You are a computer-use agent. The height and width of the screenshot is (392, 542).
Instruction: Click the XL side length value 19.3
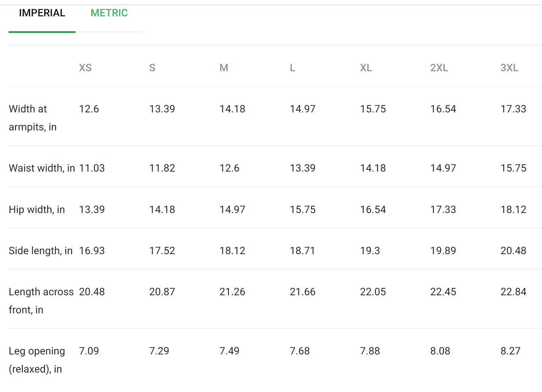pyautogui.click(x=370, y=251)
